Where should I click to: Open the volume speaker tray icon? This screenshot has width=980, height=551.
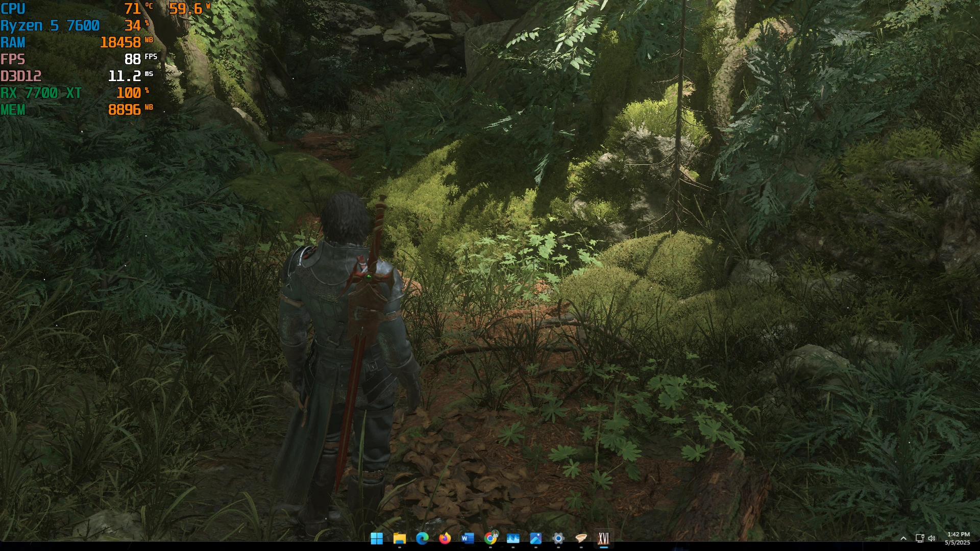[x=932, y=538]
